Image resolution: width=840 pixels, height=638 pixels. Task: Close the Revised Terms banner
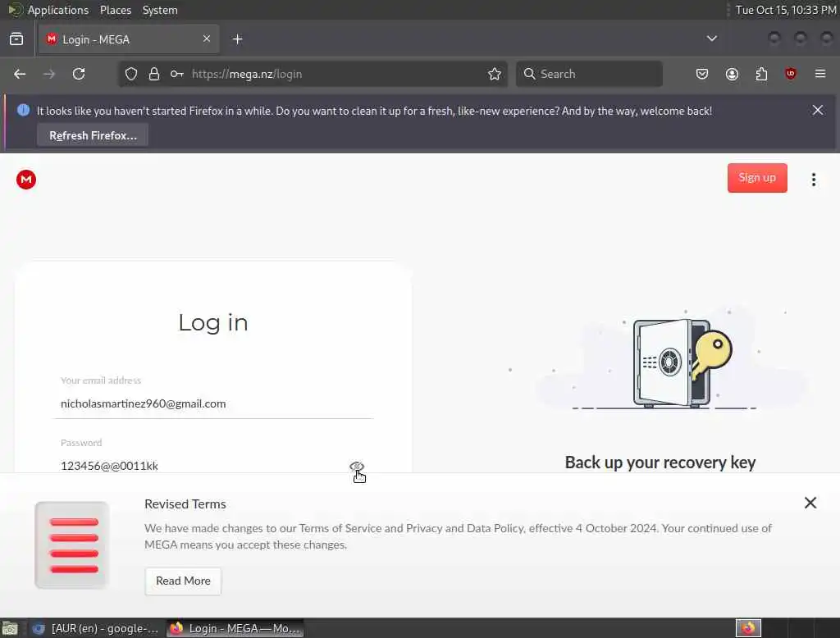click(810, 503)
